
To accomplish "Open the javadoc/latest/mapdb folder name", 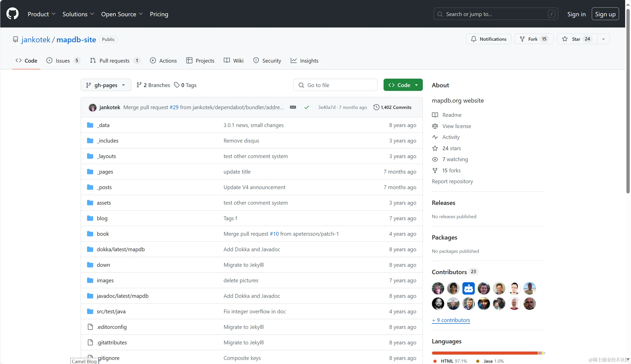I will click(122, 296).
